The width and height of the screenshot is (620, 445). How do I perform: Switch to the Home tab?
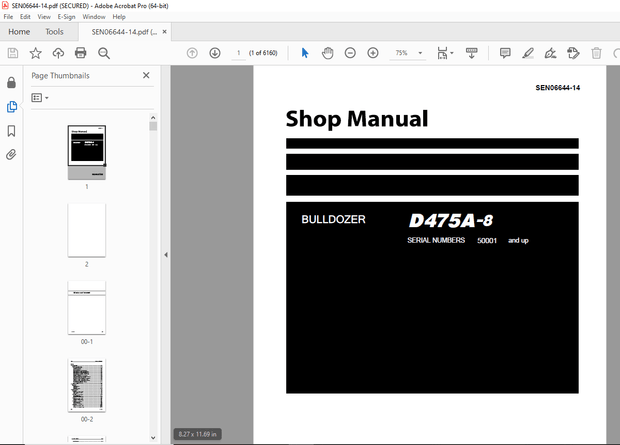[19, 32]
